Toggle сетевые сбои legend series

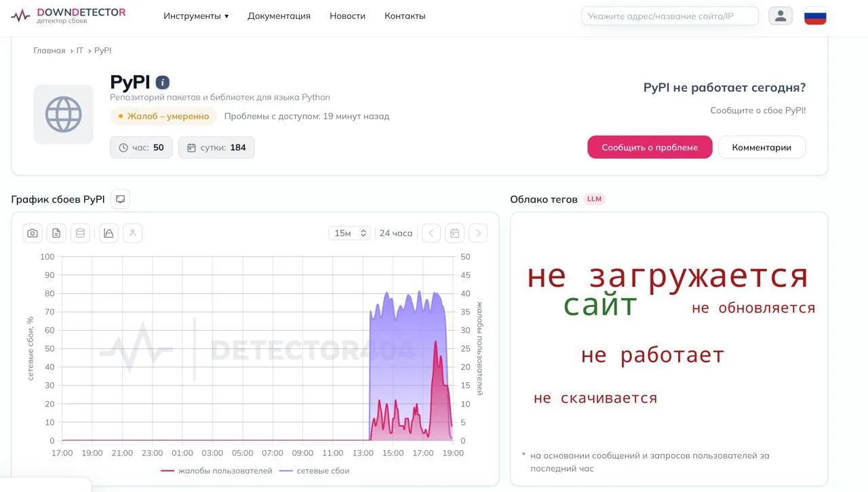pyautogui.click(x=314, y=470)
